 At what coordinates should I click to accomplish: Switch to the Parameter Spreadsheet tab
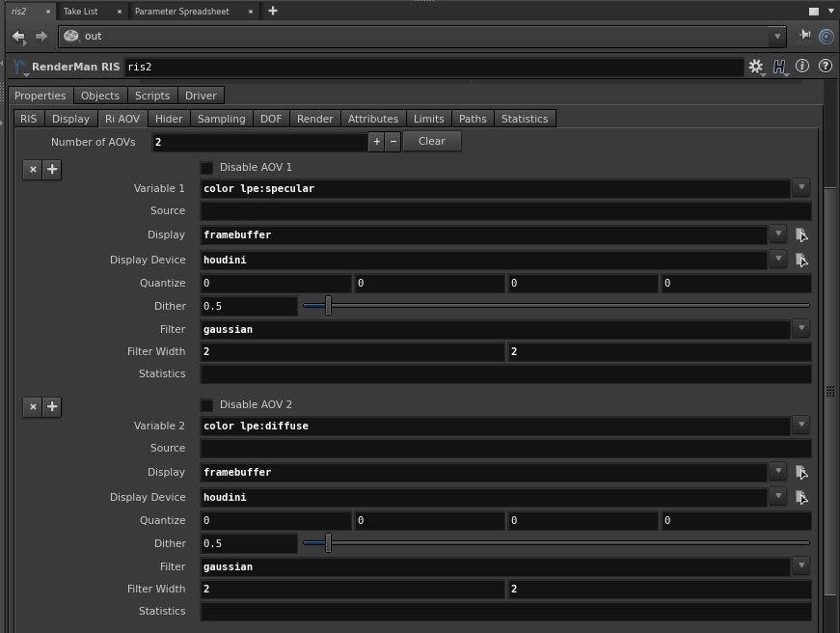[181, 12]
